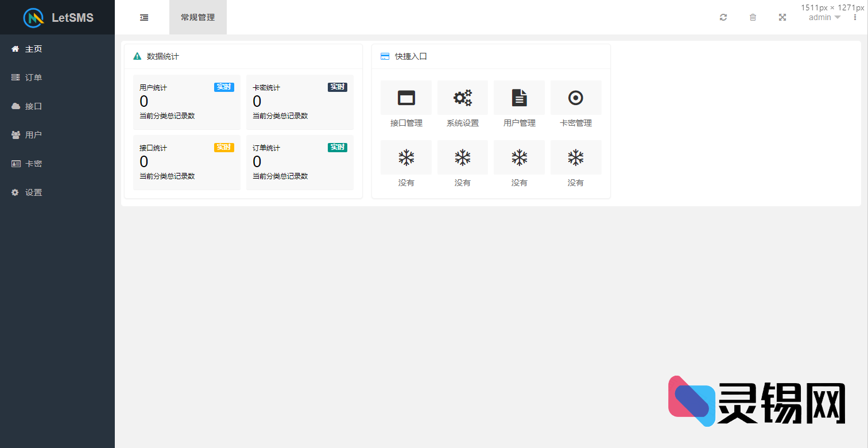The width and height of the screenshot is (868, 448).
Task: Open 用户 section in sidebar
Action: tap(33, 135)
